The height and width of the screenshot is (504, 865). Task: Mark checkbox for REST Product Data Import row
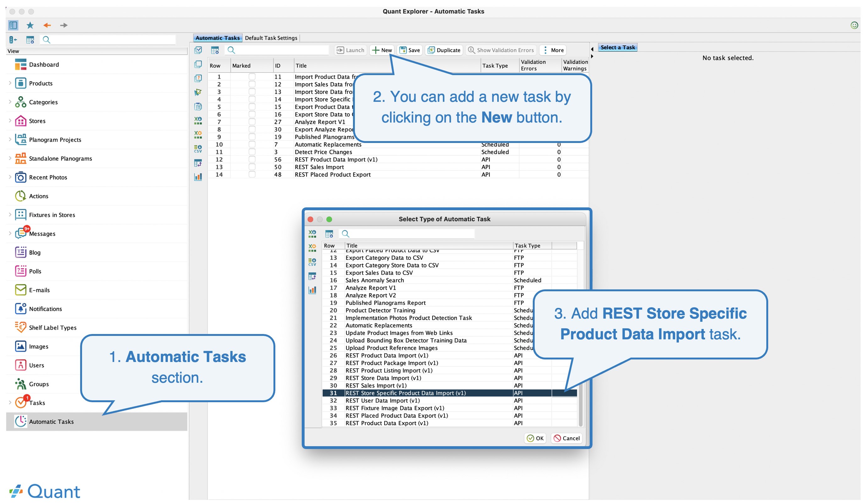tap(252, 159)
